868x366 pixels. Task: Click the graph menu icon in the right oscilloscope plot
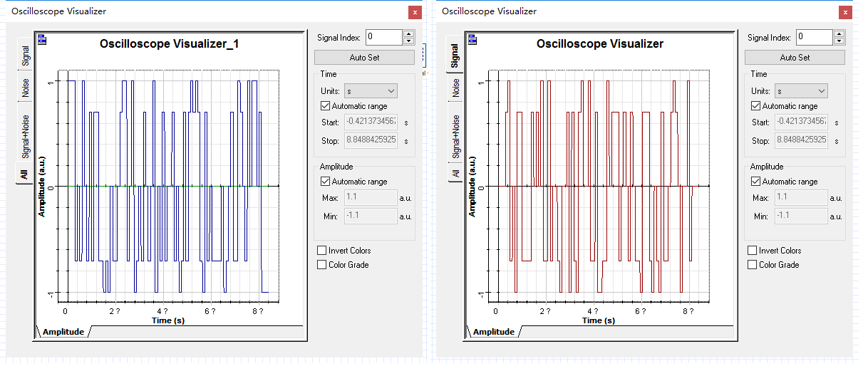[472, 40]
